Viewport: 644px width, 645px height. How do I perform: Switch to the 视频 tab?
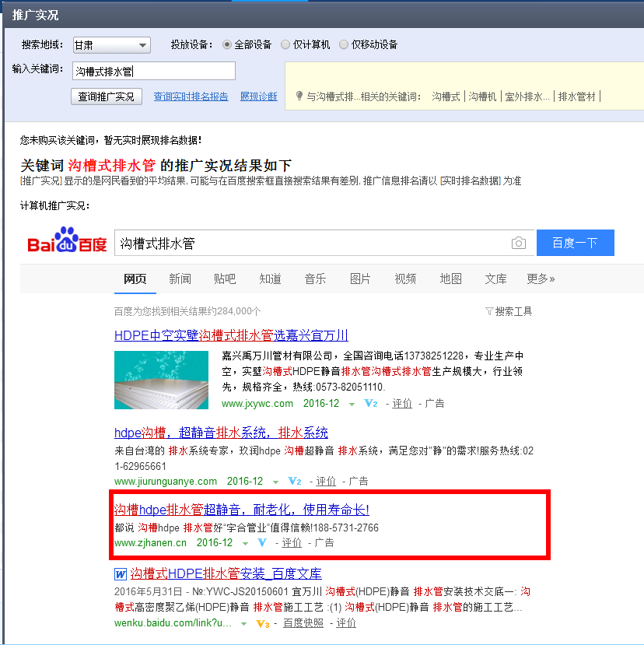pos(405,279)
